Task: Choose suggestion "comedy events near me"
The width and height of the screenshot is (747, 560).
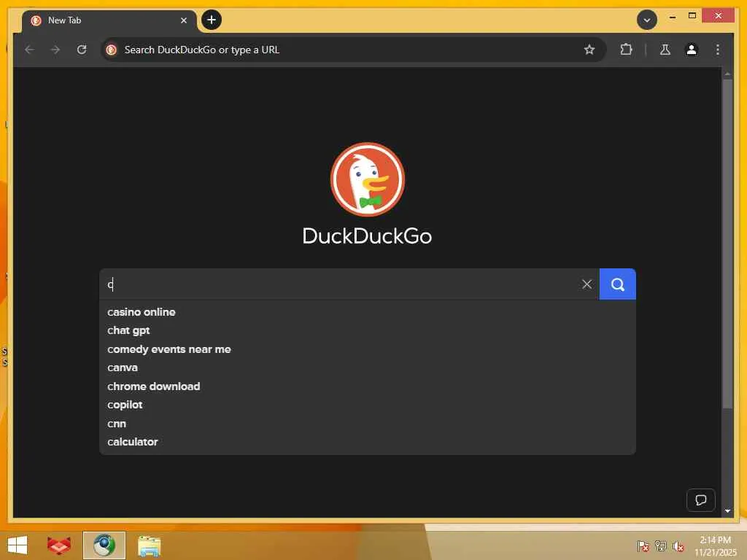Action: point(368,349)
